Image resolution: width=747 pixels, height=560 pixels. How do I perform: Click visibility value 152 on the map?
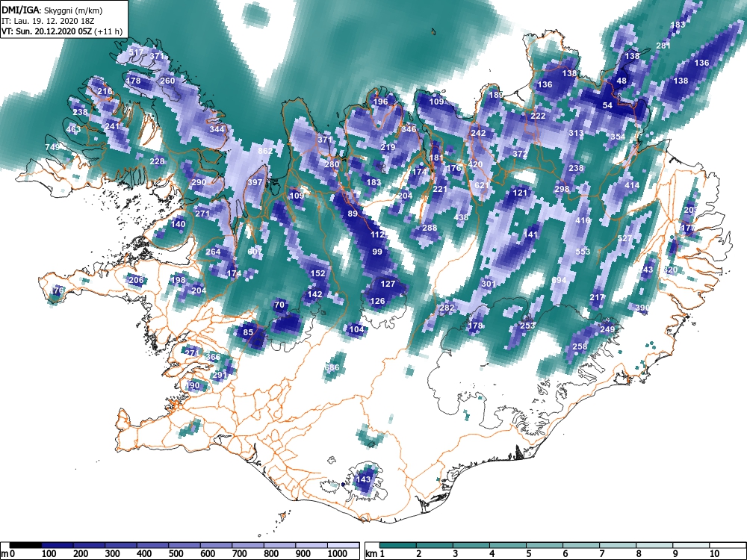tap(317, 273)
